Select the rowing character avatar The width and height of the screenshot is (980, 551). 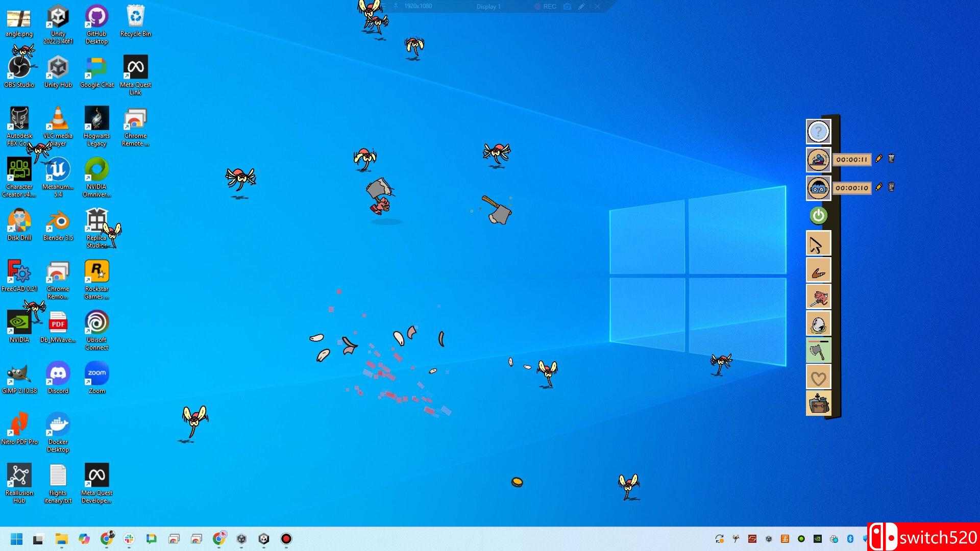[x=818, y=160]
